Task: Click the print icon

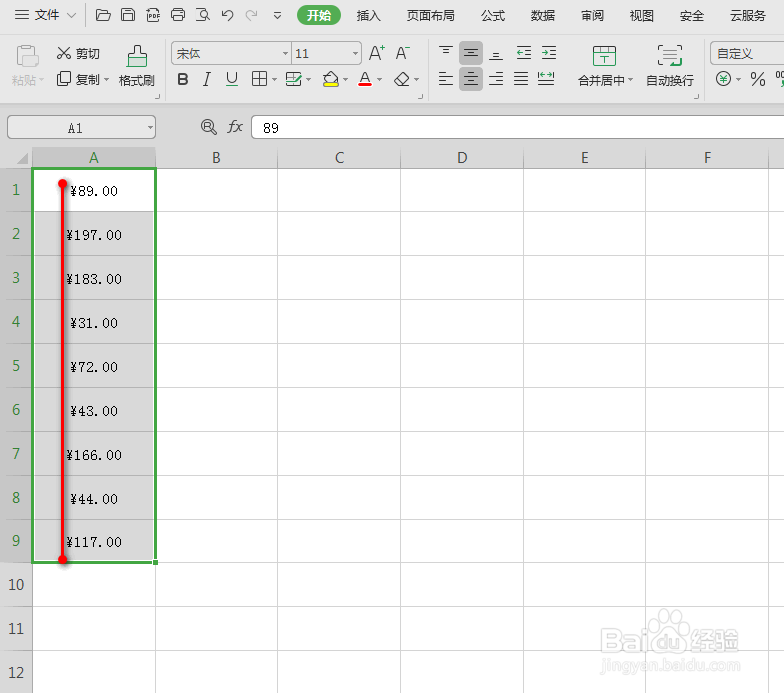Action: [x=178, y=15]
